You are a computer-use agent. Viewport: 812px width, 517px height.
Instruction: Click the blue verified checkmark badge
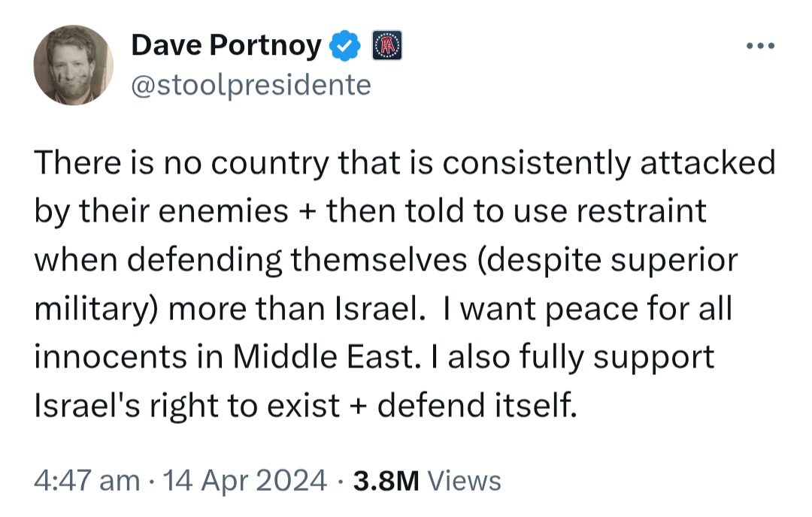coord(342,47)
